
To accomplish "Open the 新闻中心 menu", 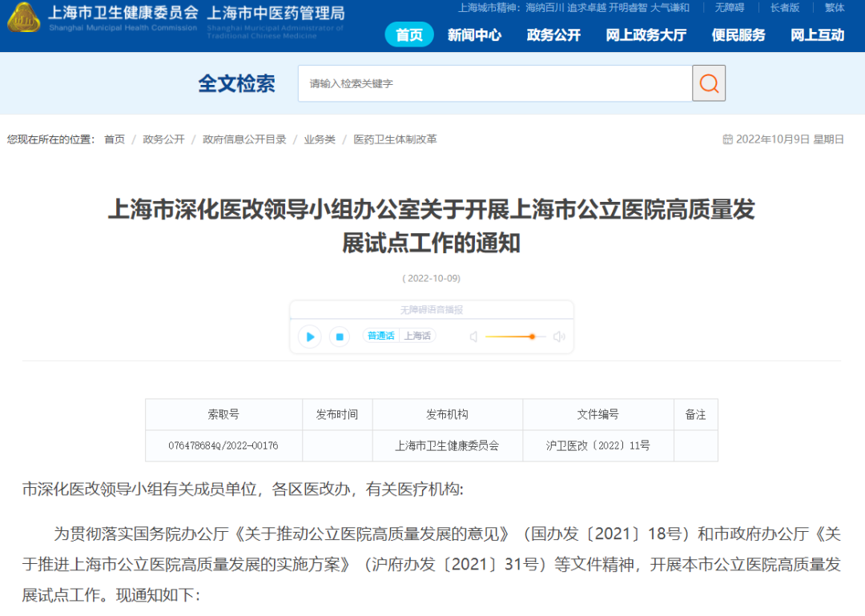I will click(474, 35).
